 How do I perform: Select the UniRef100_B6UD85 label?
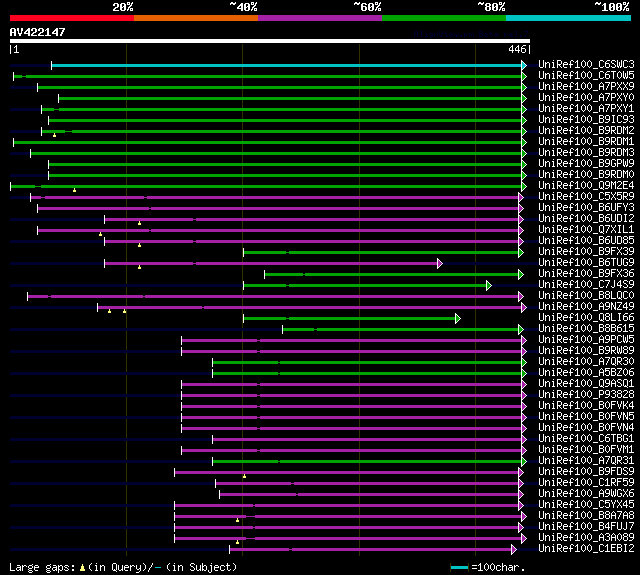586,241
